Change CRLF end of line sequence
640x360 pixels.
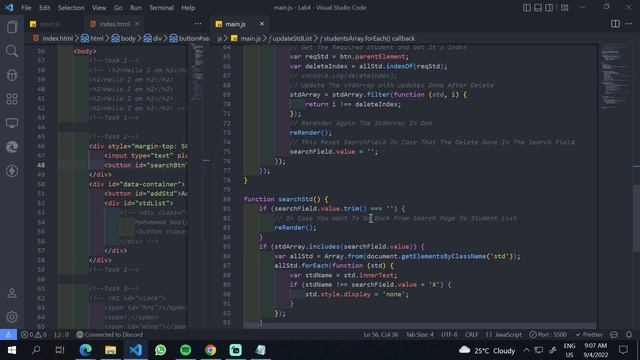(x=471, y=334)
